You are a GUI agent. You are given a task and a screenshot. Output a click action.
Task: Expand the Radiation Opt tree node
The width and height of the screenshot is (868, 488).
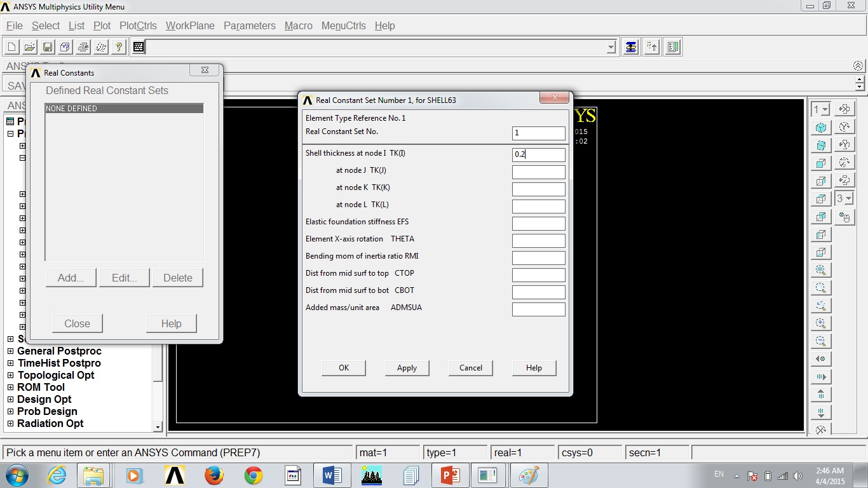click(x=11, y=424)
